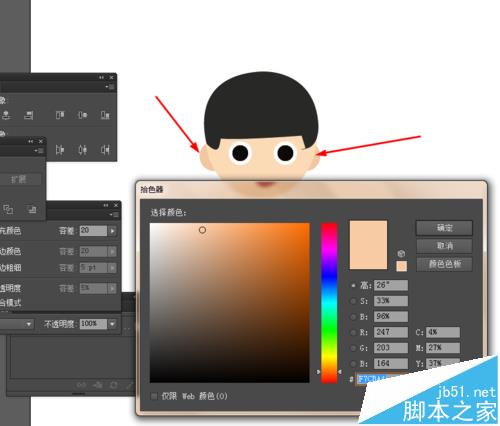Click the vertical align top icon

coord(60,115)
